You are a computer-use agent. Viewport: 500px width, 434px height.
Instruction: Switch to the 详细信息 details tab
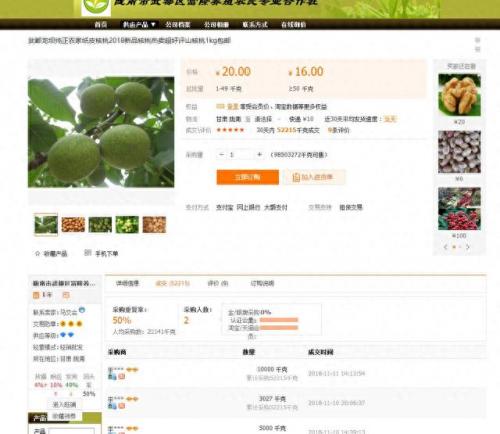[127, 283]
